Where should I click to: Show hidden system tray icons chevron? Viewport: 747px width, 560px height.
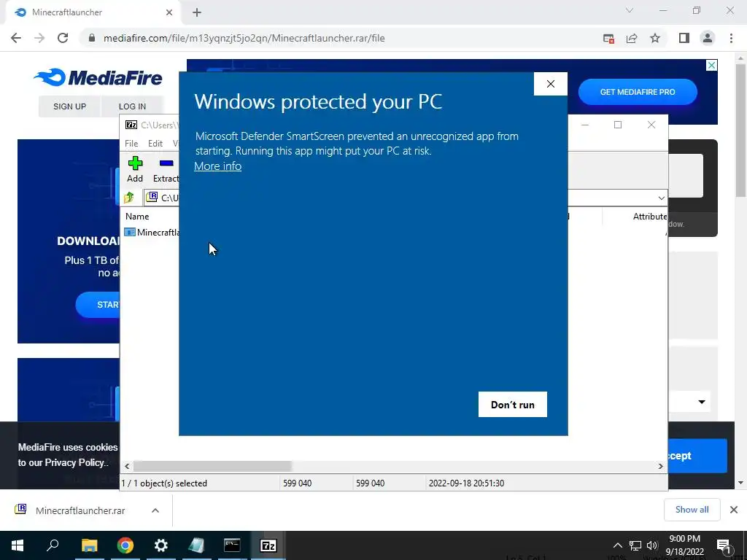pyautogui.click(x=617, y=545)
